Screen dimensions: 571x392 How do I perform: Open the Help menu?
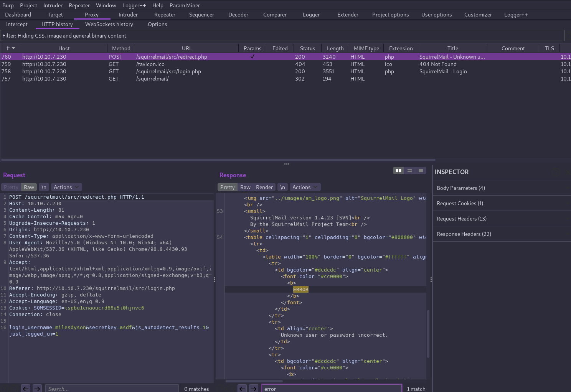tap(158, 5)
